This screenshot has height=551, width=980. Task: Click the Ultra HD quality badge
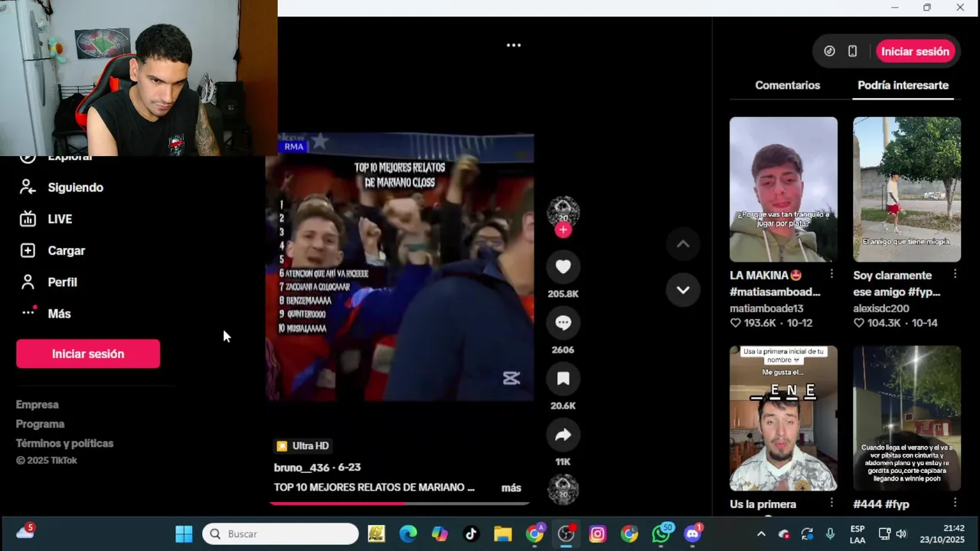click(302, 445)
